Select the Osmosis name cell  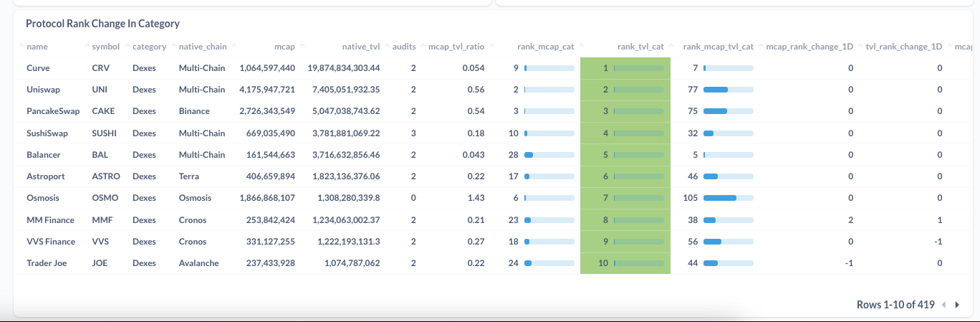pos(43,198)
